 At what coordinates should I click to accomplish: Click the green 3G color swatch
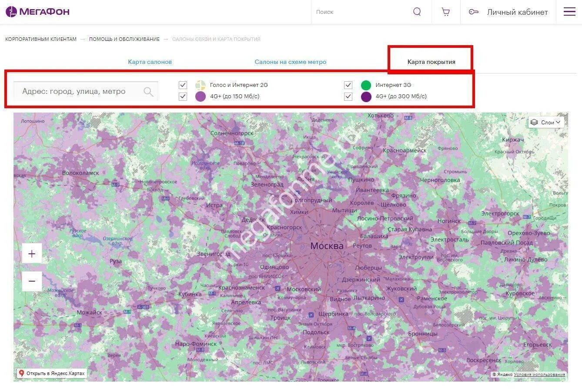pos(366,85)
